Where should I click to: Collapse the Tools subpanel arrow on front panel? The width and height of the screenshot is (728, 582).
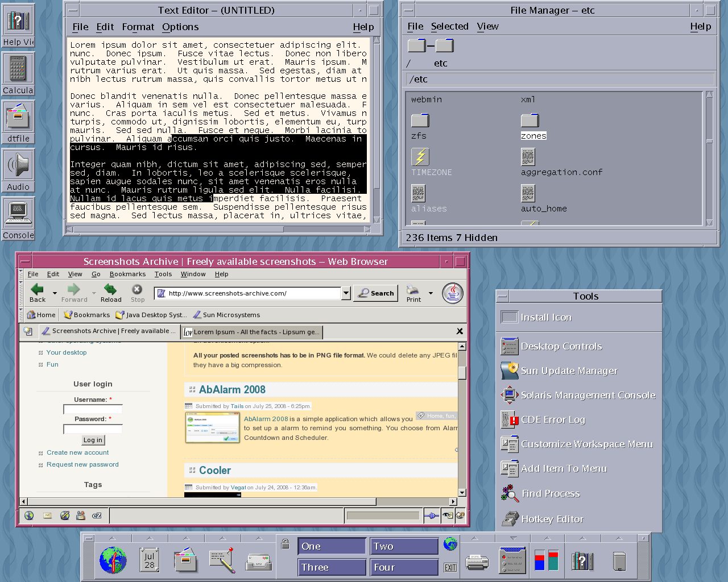(513, 538)
